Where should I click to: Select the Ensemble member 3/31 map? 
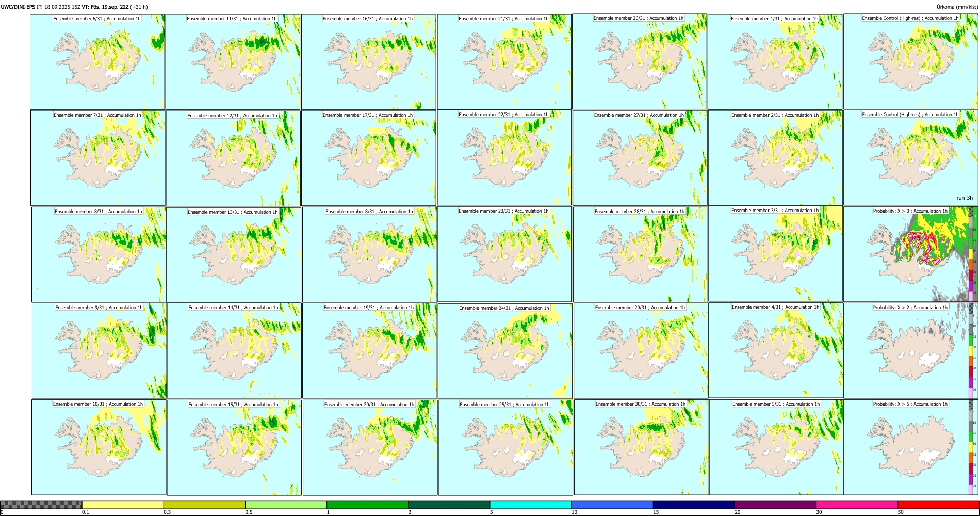click(775, 253)
